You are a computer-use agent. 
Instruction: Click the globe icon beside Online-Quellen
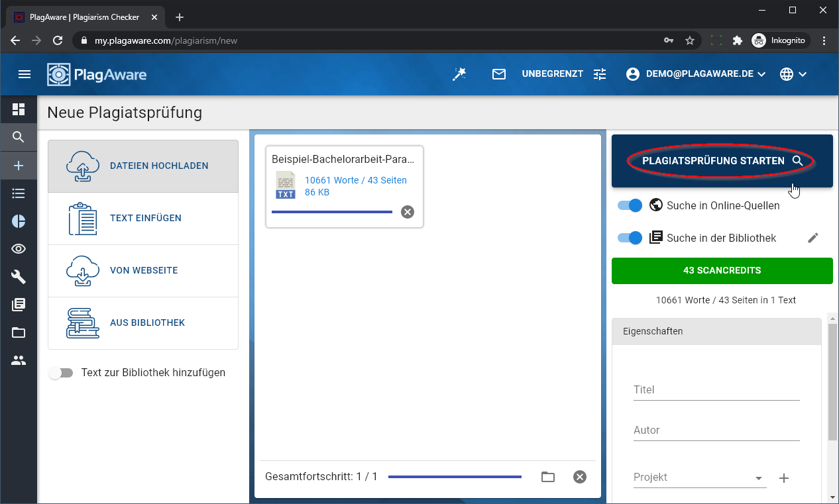[x=656, y=205]
